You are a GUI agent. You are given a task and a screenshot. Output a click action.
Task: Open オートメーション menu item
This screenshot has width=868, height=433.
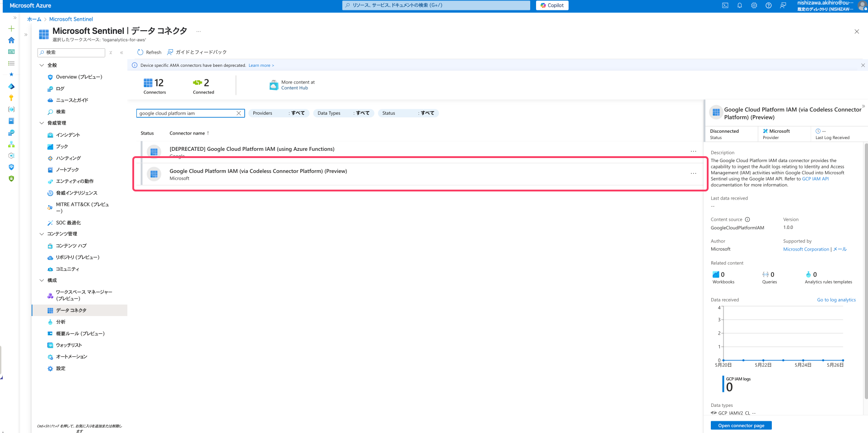(71, 357)
